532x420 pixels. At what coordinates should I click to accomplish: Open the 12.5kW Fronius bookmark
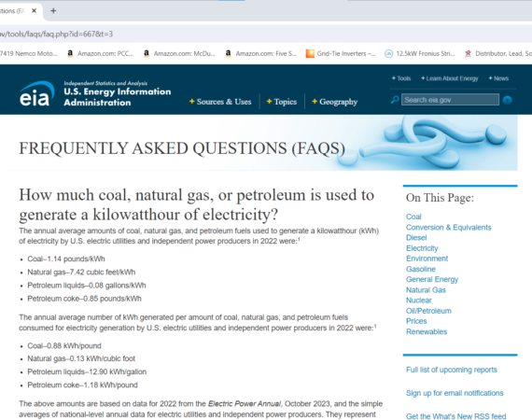pyautogui.click(x=420, y=53)
